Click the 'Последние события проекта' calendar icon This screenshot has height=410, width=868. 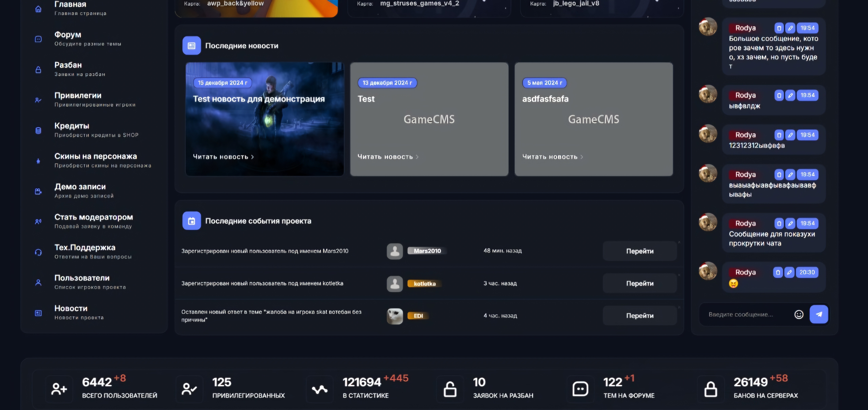pyautogui.click(x=191, y=221)
